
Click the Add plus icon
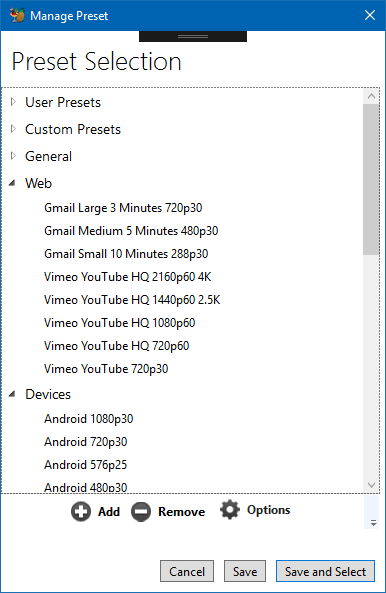[x=81, y=512]
